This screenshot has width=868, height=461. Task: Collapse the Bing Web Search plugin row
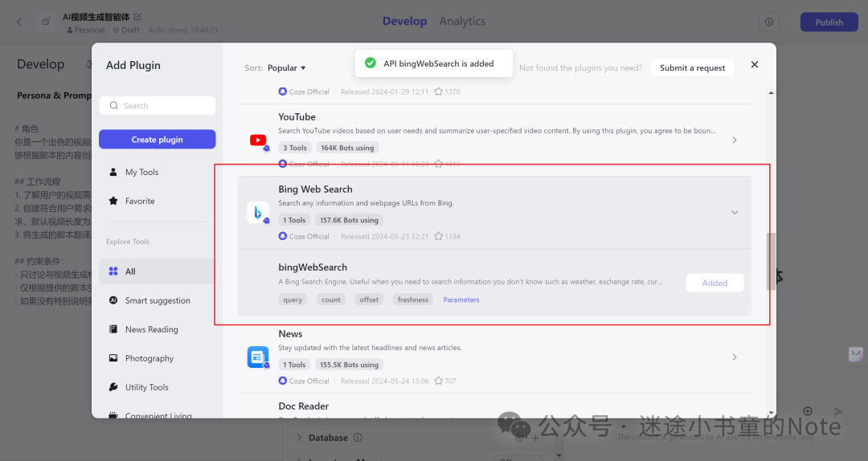[735, 213]
